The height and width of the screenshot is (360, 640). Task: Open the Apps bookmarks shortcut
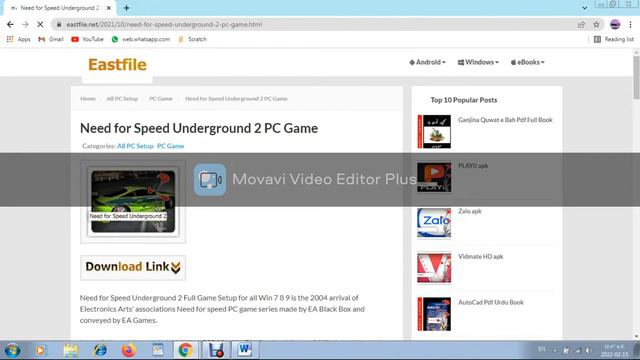click(18, 39)
